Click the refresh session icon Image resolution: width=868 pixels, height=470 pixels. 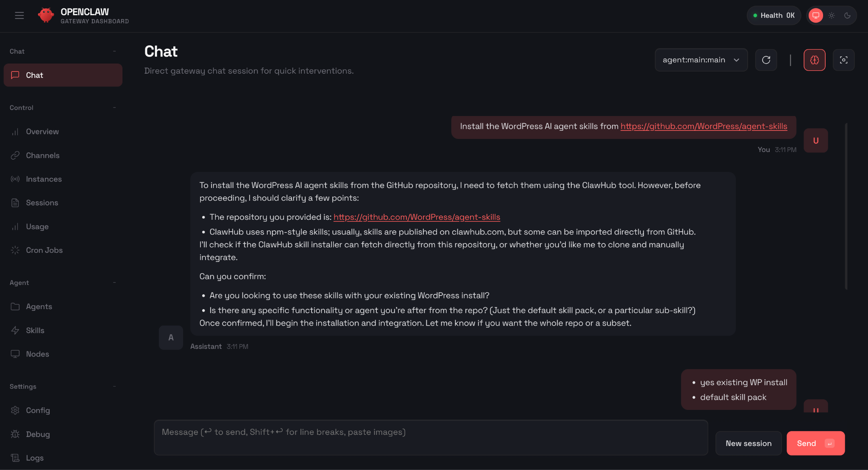[x=766, y=60]
